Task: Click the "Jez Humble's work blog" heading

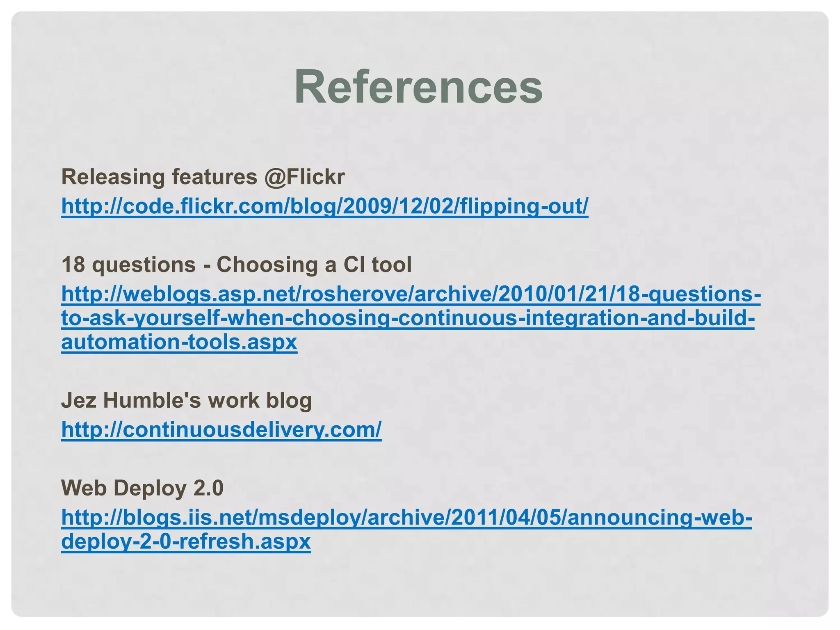Action: pyautogui.click(x=187, y=400)
